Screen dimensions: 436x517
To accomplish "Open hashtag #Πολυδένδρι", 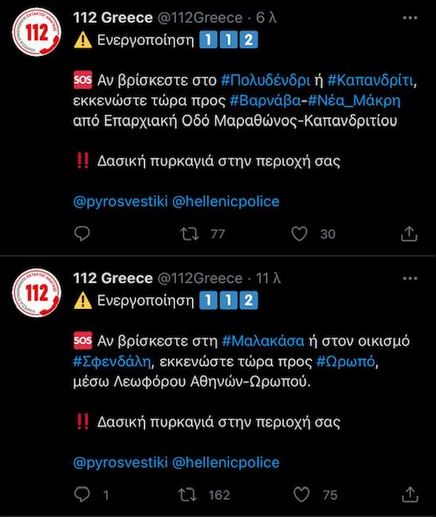I will (x=266, y=81).
